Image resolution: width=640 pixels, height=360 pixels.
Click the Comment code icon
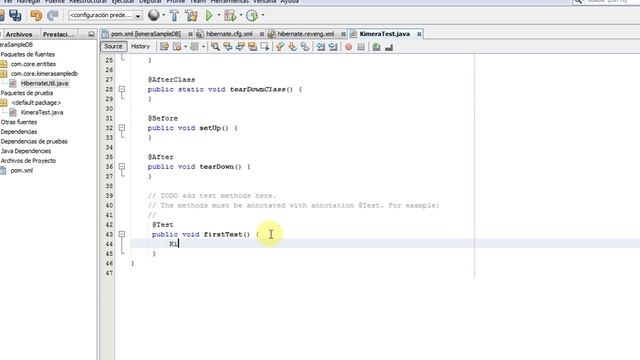[376, 47]
